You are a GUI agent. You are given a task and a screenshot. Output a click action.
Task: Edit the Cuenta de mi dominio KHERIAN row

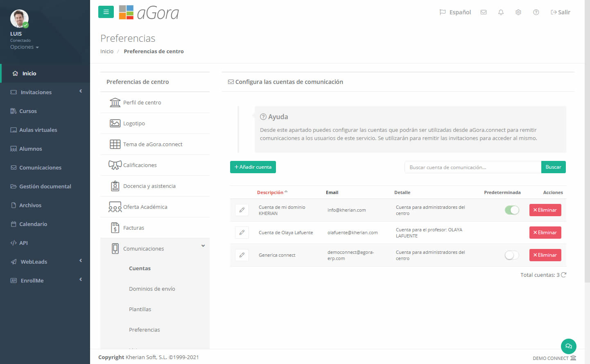242,210
